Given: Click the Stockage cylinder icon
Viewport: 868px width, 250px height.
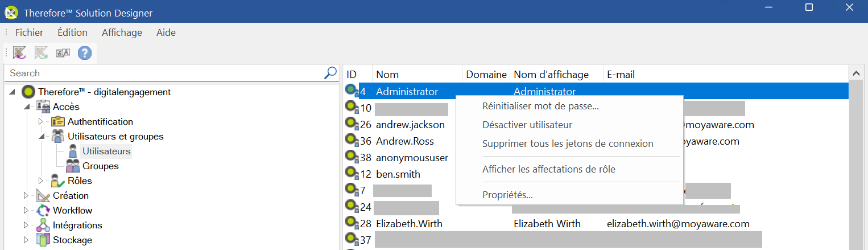Looking at the screenshot, I should click(x=43, y=240).
